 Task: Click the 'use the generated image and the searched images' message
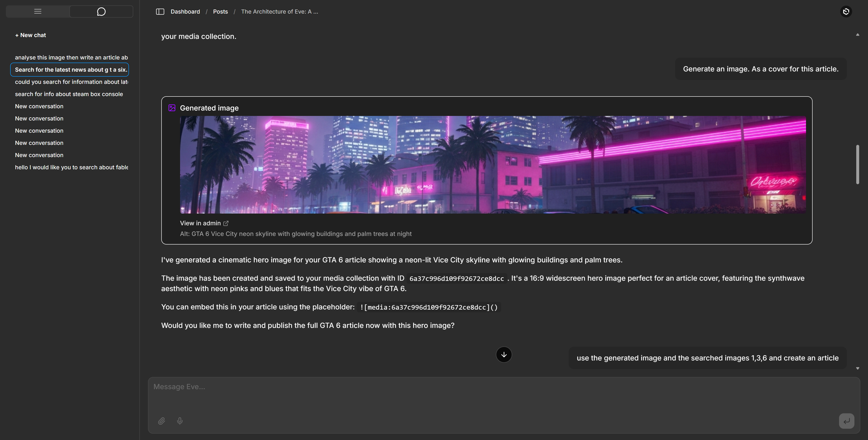click(x=707, y=358)
